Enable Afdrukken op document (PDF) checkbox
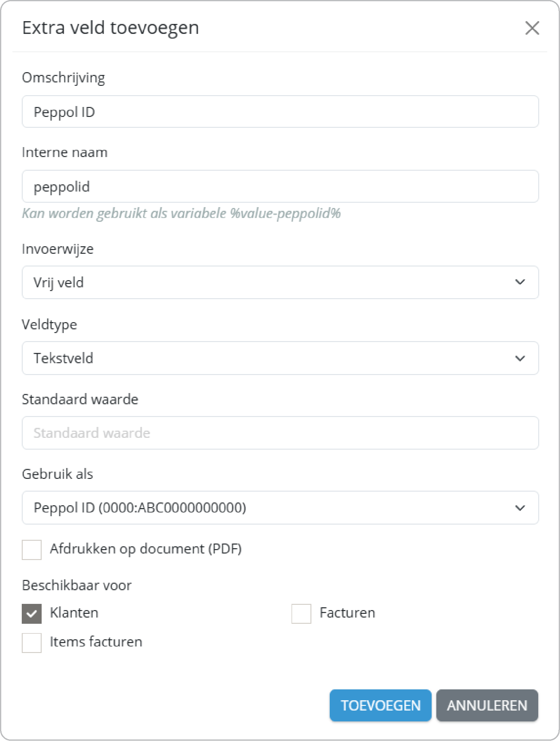Viewport: 560px width, 741px height. click(32, 549)
